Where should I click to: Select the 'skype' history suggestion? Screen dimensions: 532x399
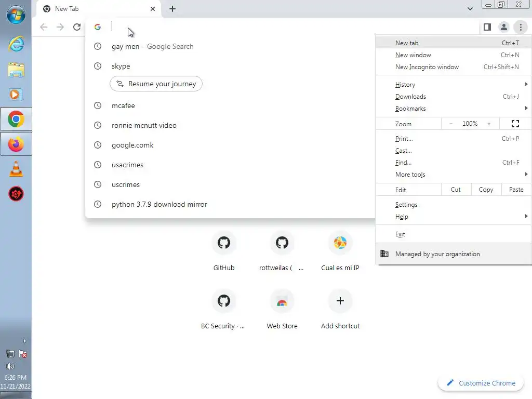pyautogui.click(x=230, y=66)
